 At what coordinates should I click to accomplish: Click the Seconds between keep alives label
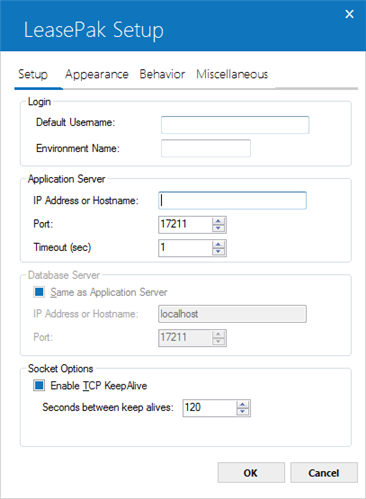click(108, 407)
